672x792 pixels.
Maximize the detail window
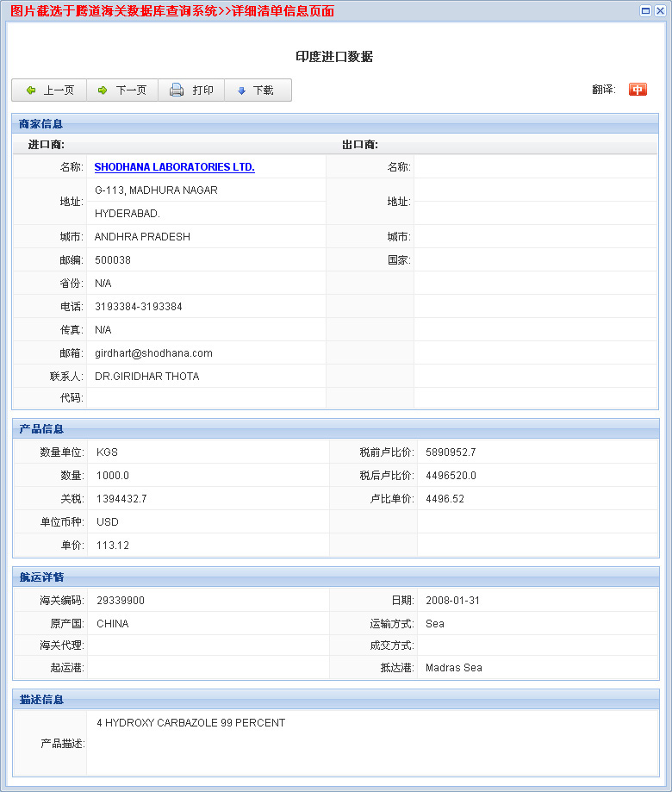click(x=646, y=11)
